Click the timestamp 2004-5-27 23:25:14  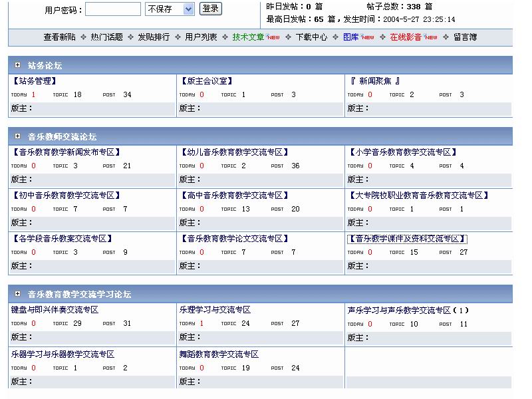point(419,19)
